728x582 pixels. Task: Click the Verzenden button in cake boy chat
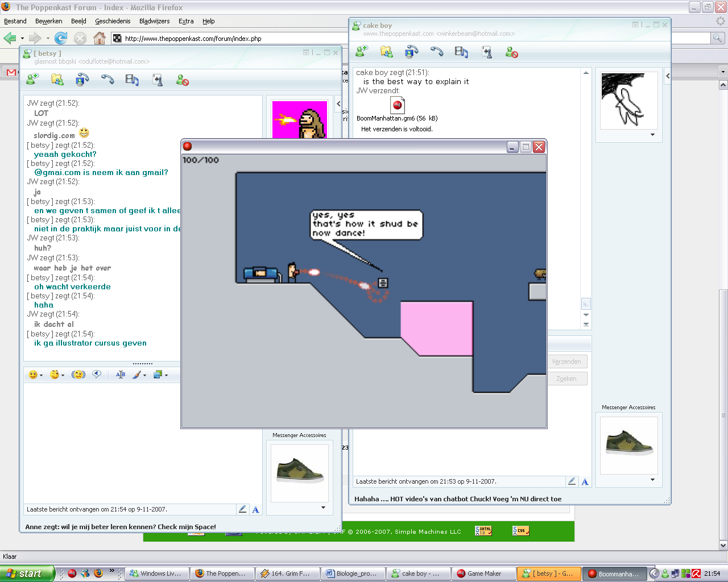click(x=566, y=361)
